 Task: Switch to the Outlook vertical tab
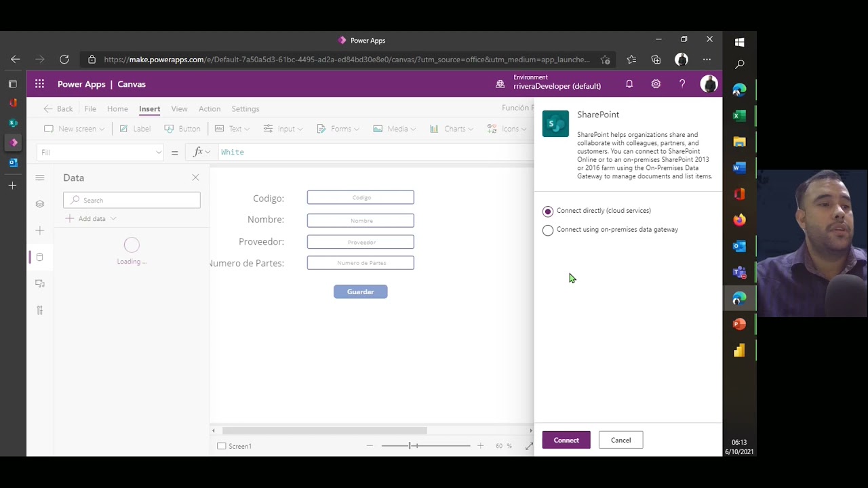pyautogui.click(x=13, y=163)
